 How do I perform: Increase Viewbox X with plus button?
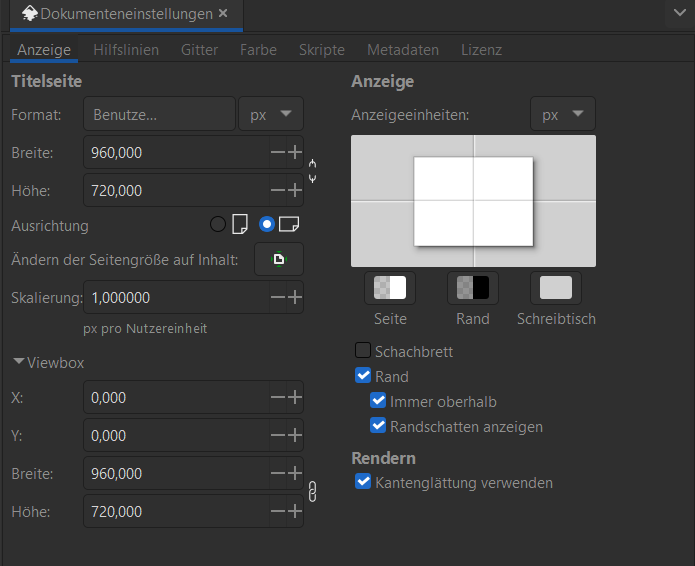[295, 397]
